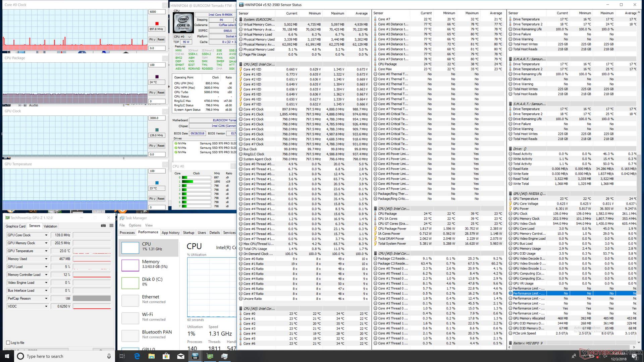Click the GPU-Z taskbar icon
Viewport: 644px width, 362px height.
tap(210, 356)
